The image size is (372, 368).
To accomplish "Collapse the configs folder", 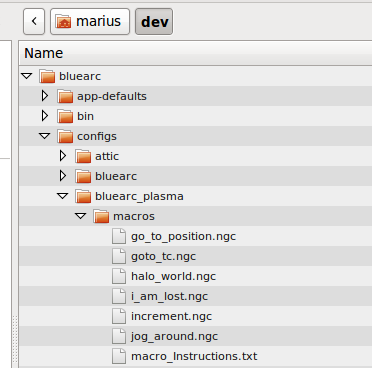I will [x=45, y=136].
